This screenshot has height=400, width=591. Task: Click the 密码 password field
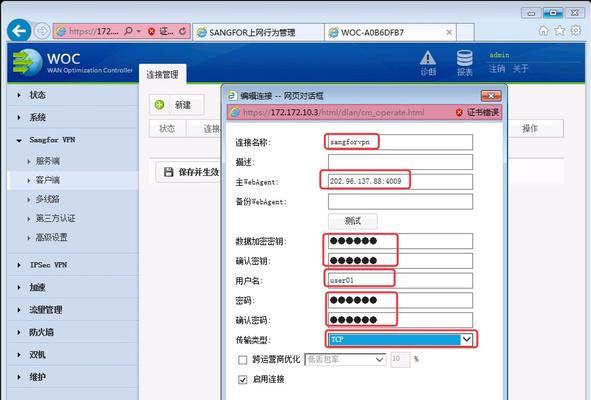400,300
